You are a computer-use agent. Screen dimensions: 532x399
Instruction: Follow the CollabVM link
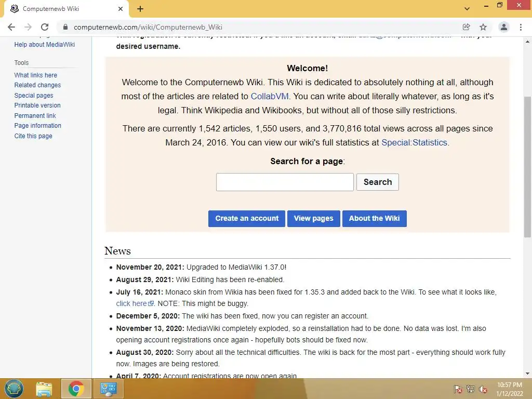(x=270, y=96)
